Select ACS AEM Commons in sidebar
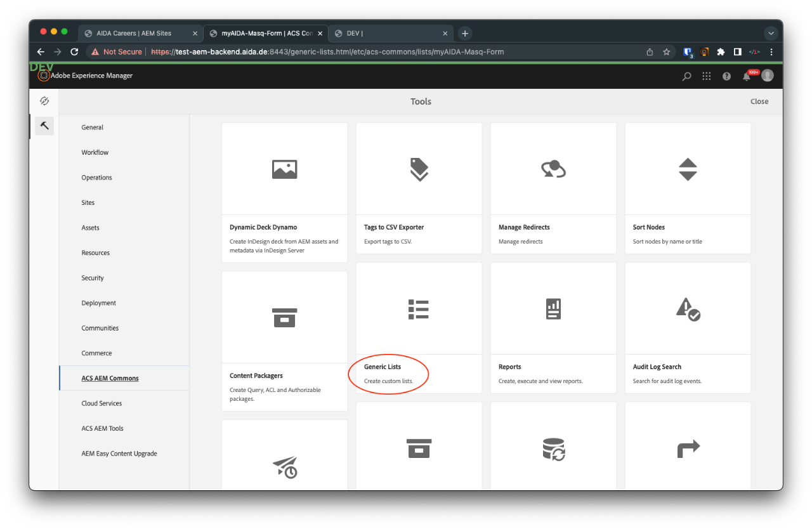 click(x=110, y=378)
